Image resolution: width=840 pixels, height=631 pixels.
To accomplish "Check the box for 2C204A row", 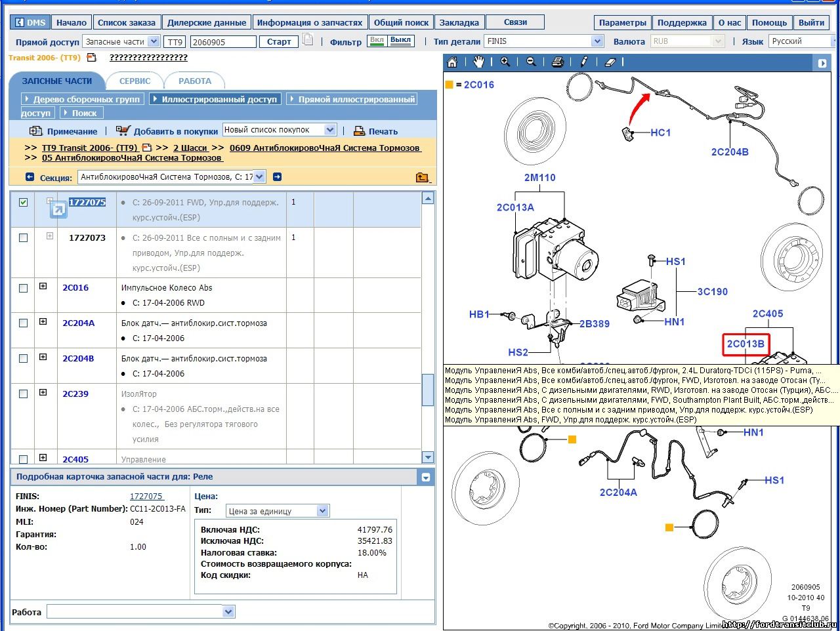I will coord(23,323).
